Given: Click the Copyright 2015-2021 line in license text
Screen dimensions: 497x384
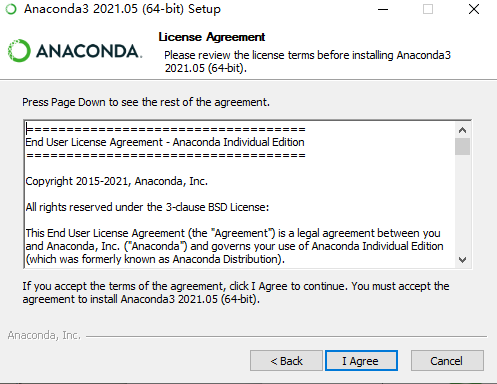Looking at the screenshot, I should [117, 181].
